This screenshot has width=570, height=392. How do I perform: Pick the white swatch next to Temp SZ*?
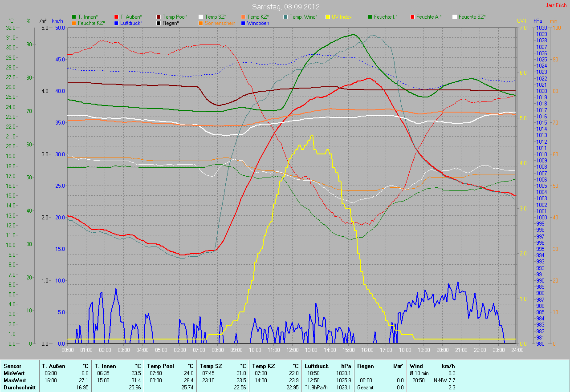tap(201, 17)
